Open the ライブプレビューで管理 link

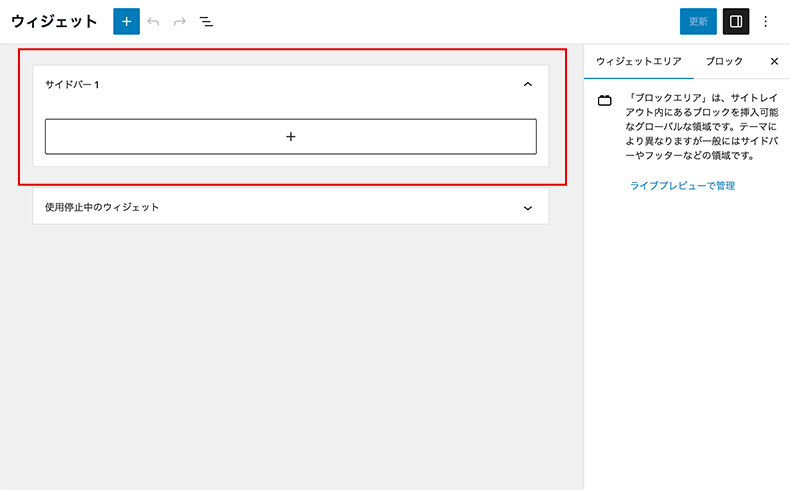click(682, 186)
